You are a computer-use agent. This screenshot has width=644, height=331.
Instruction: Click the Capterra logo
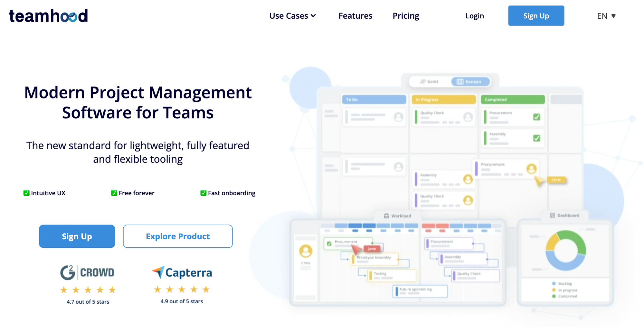click(x=182, y=272)
